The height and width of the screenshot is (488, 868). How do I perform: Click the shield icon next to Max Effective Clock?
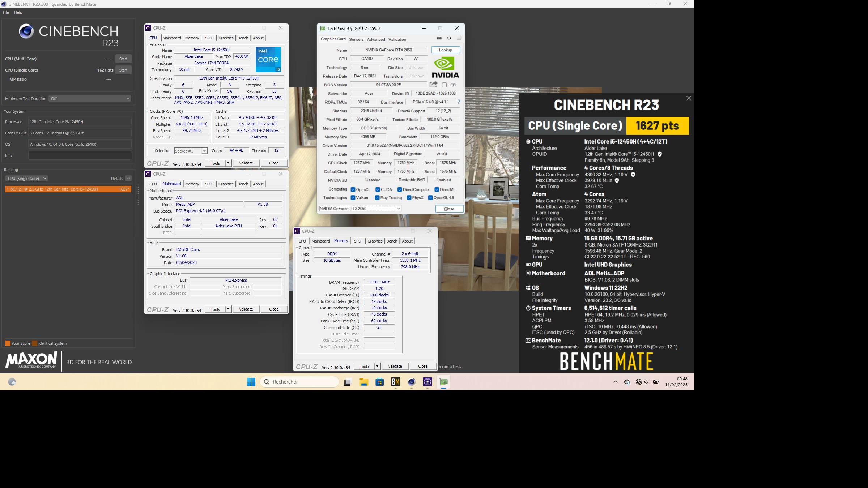tap(617, 180)
